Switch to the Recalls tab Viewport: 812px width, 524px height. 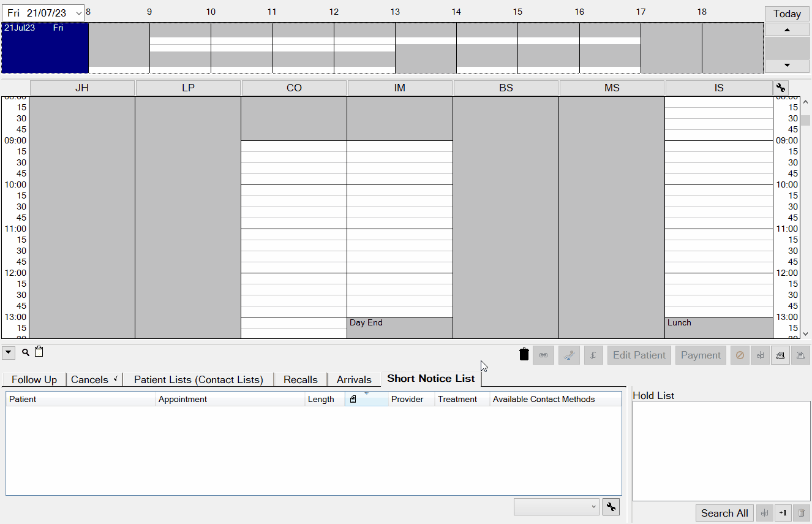pos(300,379)
